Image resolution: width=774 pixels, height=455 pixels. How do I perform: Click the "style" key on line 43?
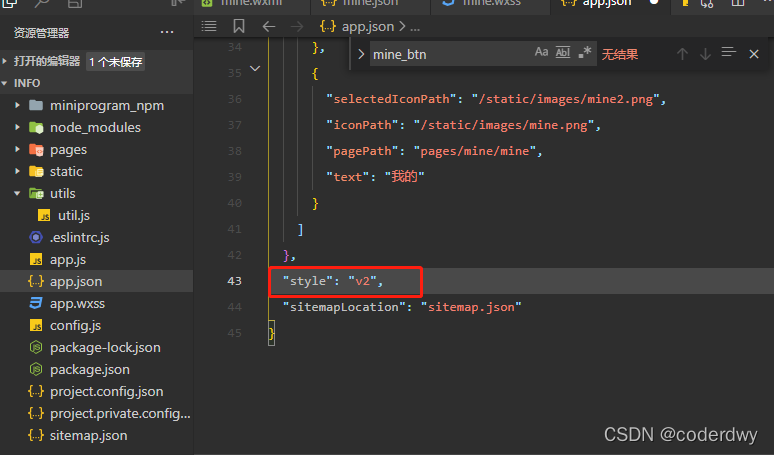click(308, 281)
